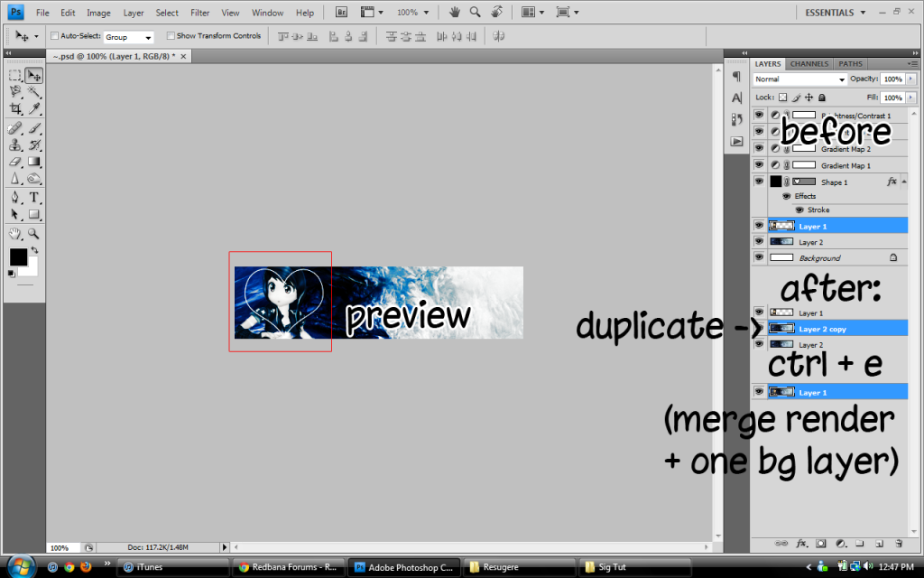Open the ESSENTIALS workspace switcher

coord(836,13)
